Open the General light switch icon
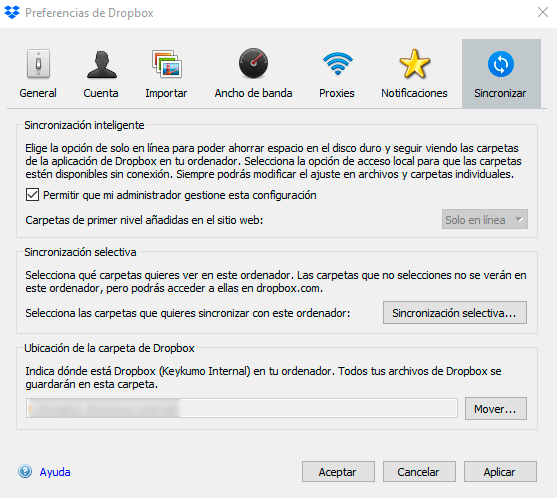The image size is (557, 498). [38, 64]
